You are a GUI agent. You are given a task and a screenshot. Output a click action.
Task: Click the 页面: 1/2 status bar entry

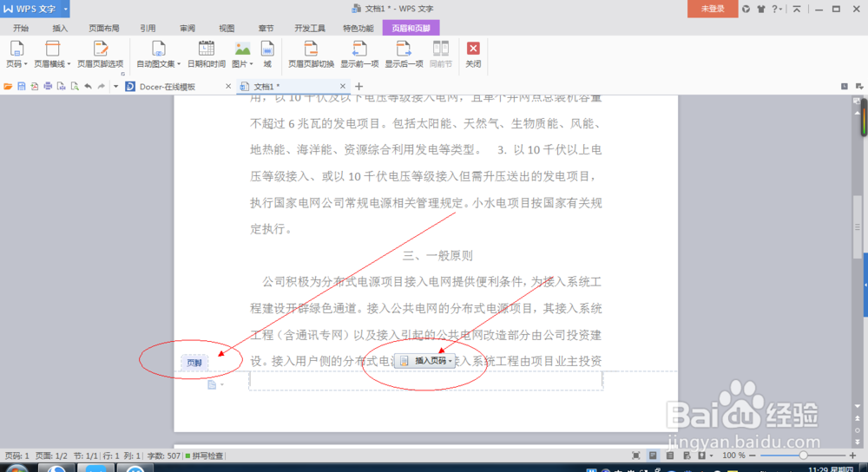pos(51,456)
